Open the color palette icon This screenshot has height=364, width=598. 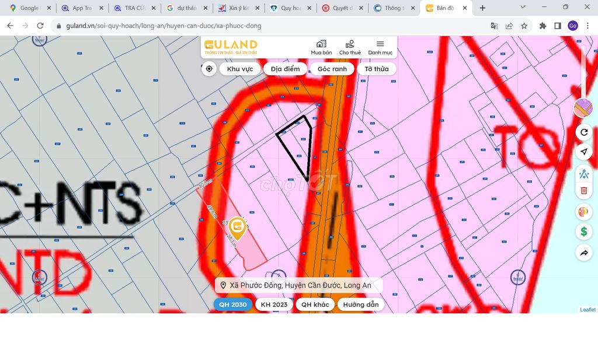pyautogui.click(x=583, y=212)
